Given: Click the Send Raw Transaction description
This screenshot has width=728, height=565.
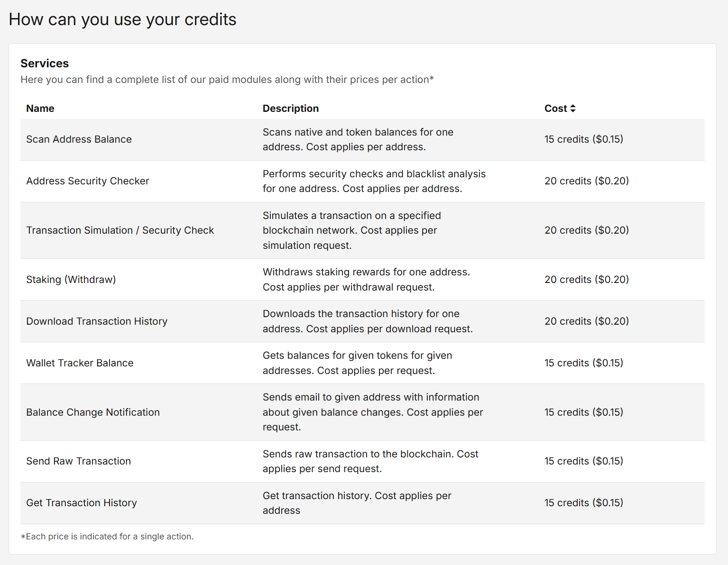Looking at the screenshot, I should [370, 461].
